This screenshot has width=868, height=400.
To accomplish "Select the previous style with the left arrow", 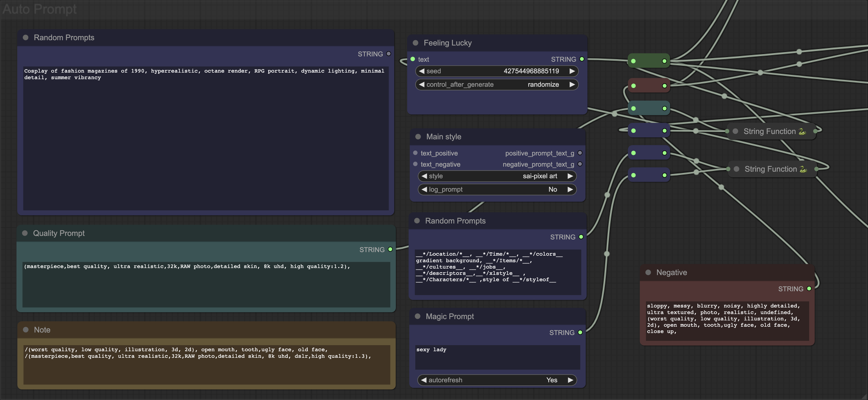I will click(424, 176).
